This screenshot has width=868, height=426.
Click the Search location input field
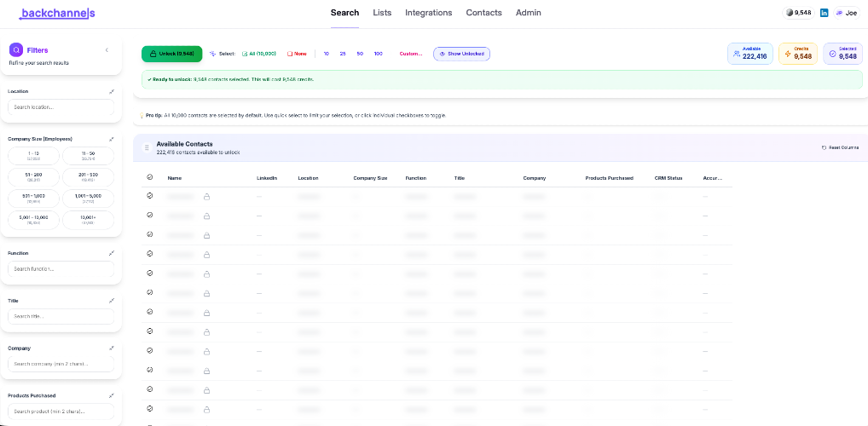pyautogui.click(x=61, y=107)
